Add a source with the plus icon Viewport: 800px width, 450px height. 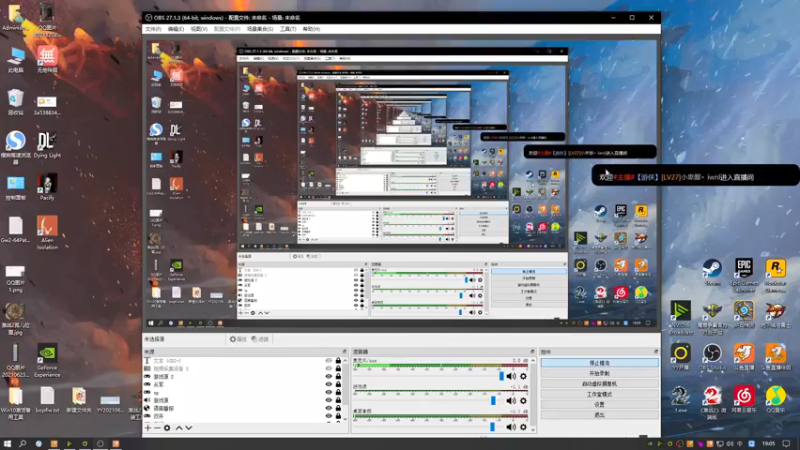tap(148, 428)
